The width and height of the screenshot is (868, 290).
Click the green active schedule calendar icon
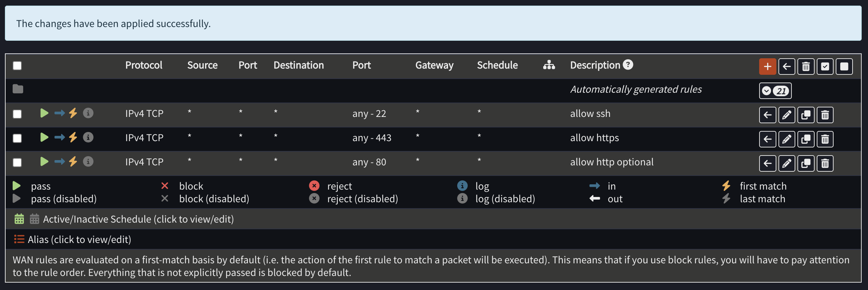click(19, 219)
